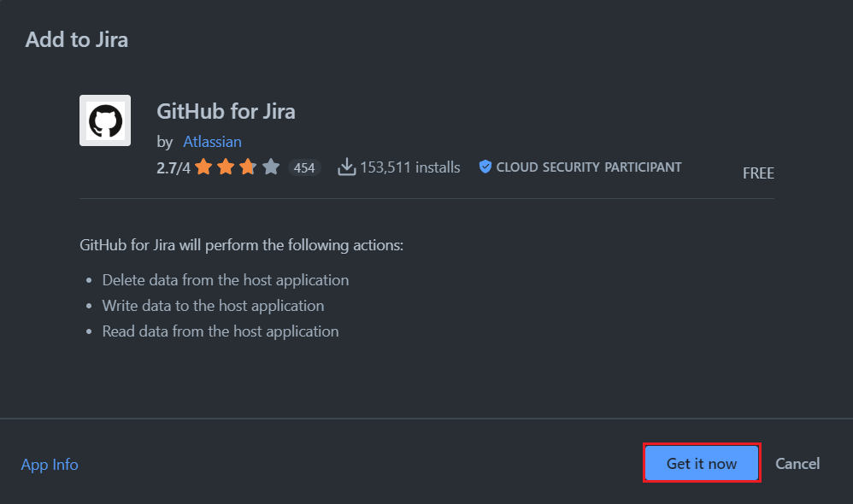Click CLOUD SECURITY PARTICIPANT label
The height and width of the screenshot is (504, 853).
[x=589, y=167]
